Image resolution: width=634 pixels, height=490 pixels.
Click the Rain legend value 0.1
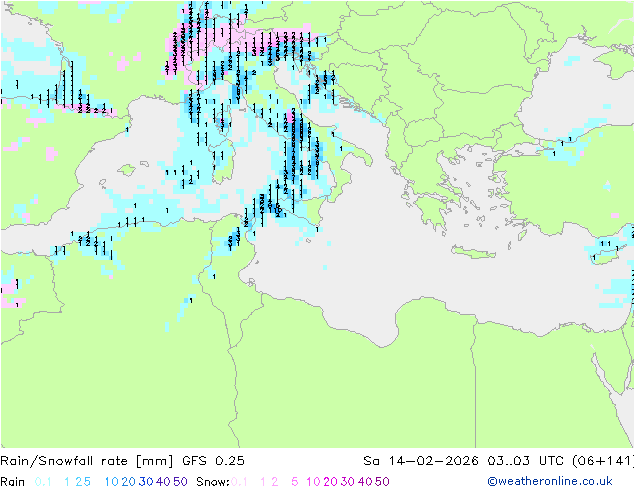tap(43, 482)
